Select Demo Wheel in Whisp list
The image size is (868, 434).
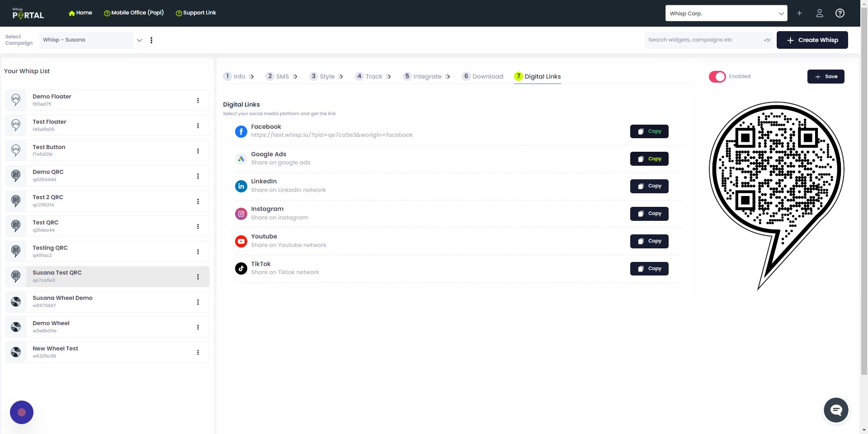click(107, 327)
